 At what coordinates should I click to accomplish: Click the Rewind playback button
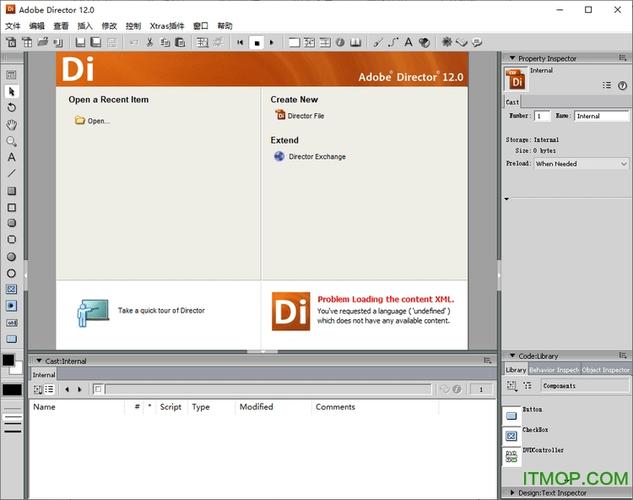(240, 42)
